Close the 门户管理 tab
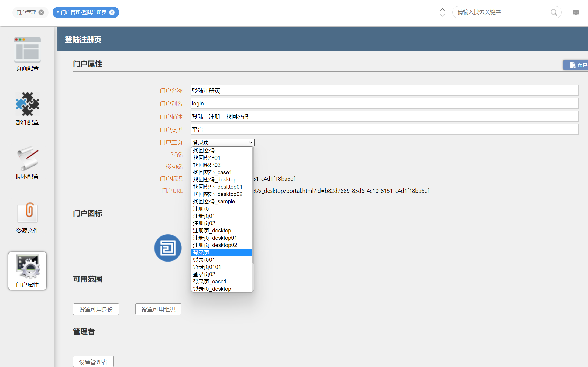588x367 pixels. 41,12
